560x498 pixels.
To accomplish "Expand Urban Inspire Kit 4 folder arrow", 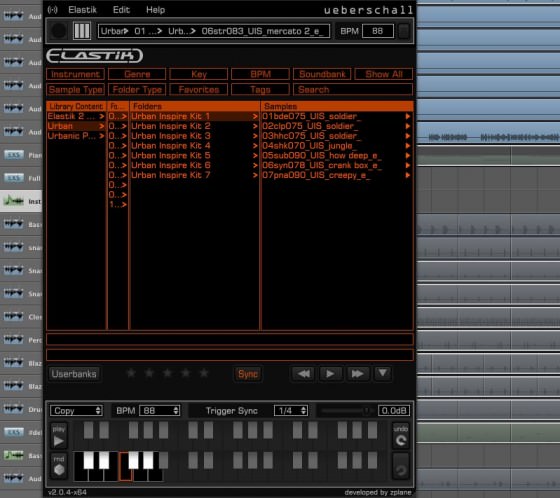I will [255, 146].
